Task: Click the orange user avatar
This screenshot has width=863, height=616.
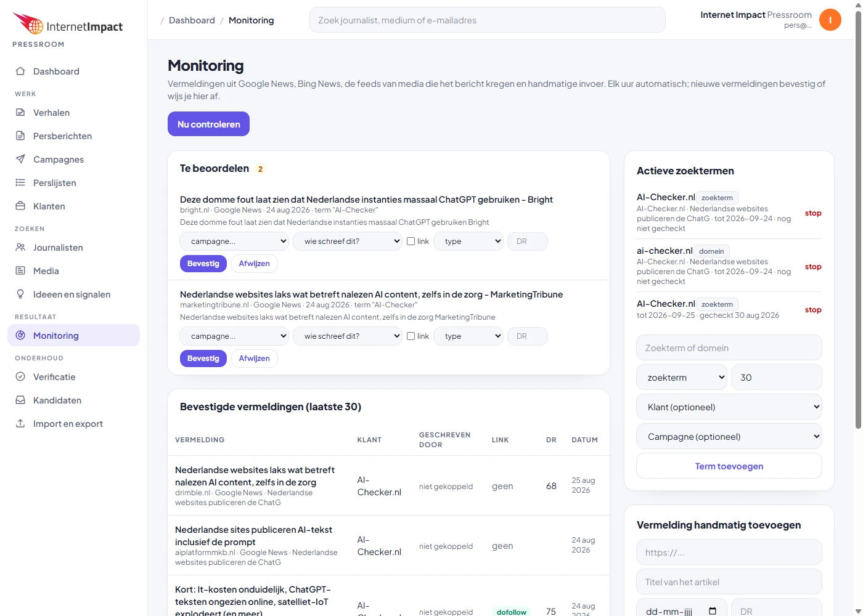Action: [x=830, y=20]
